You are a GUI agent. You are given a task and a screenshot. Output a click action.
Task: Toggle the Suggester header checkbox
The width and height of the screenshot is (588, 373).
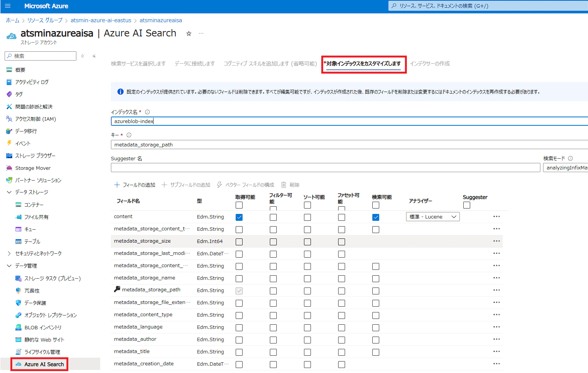(467, 205)
